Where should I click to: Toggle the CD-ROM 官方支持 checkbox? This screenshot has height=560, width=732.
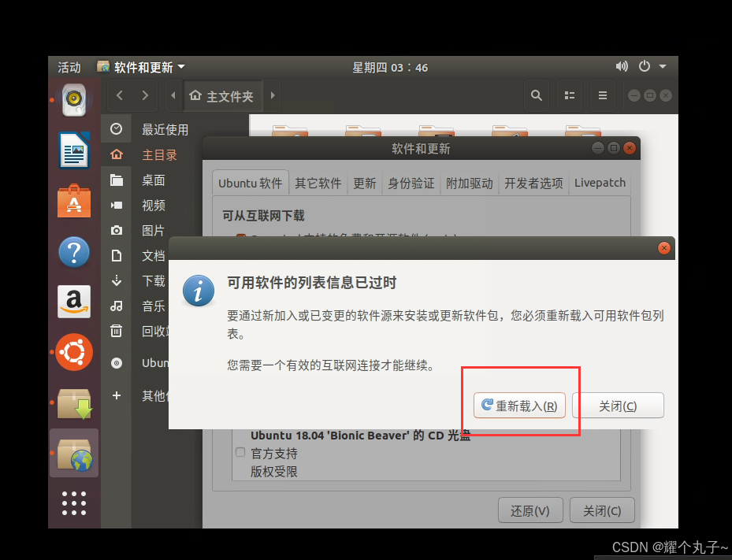click(x=240, y=452)
